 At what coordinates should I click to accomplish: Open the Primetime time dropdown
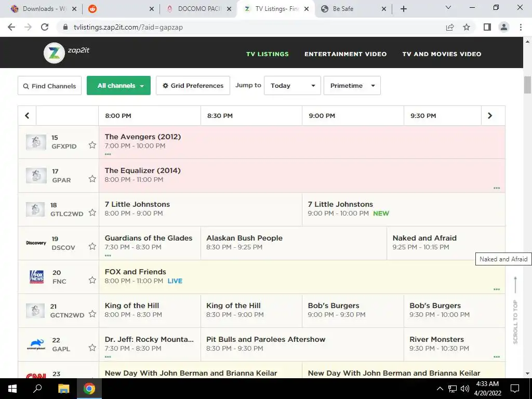click(x=352, y=86)
